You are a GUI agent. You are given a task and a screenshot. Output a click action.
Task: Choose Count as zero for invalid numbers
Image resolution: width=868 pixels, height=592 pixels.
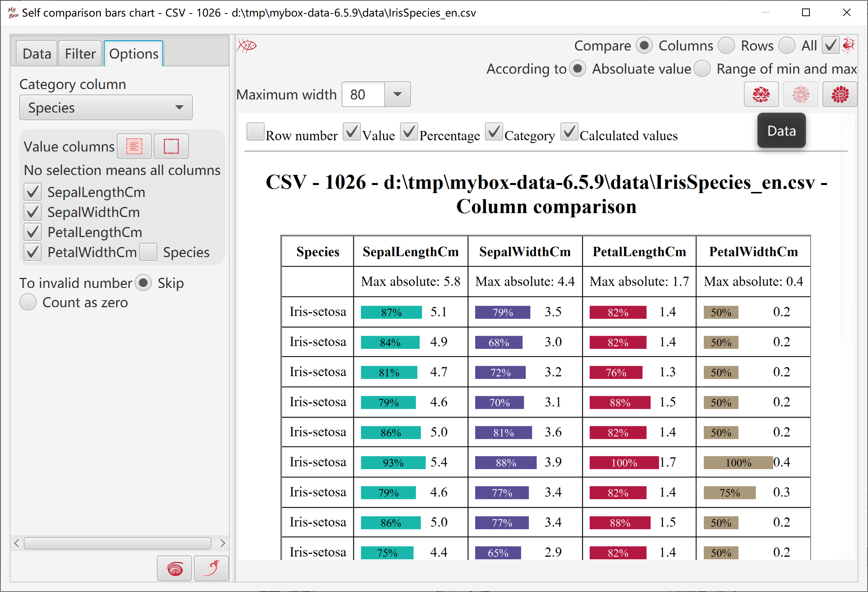[28, 303]
